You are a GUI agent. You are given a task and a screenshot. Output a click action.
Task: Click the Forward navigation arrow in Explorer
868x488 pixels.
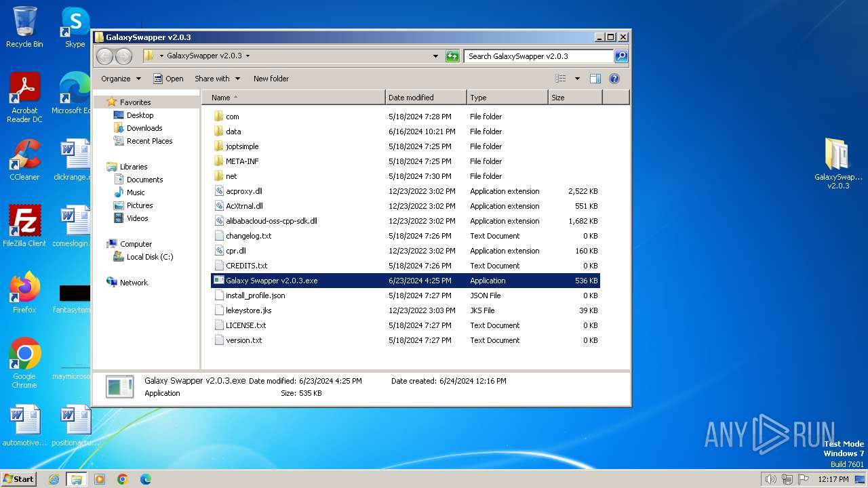pyautogui.click(x=123, y=56)
